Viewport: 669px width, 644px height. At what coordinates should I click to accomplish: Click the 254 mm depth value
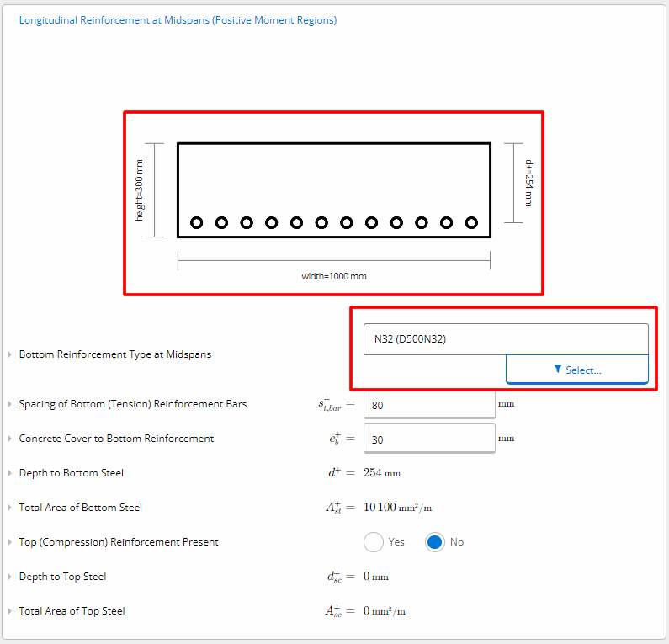[x=382, y=473]
